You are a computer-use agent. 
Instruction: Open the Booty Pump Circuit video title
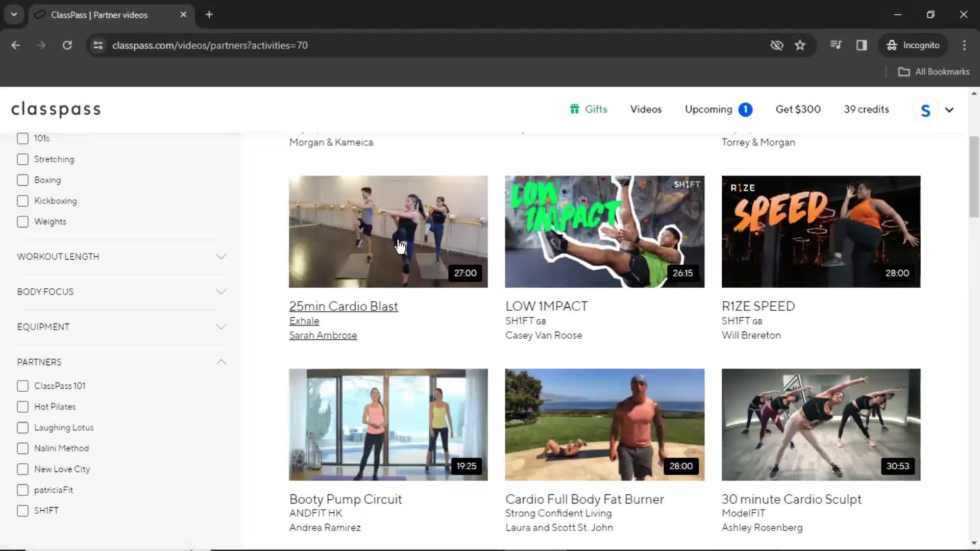(346, 499)
